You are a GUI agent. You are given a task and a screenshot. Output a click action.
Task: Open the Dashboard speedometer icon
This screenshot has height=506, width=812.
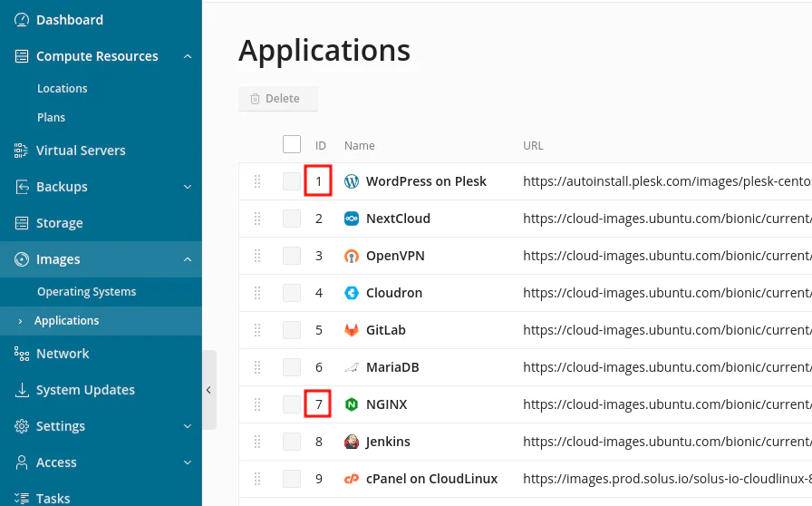tap(22, 20)
